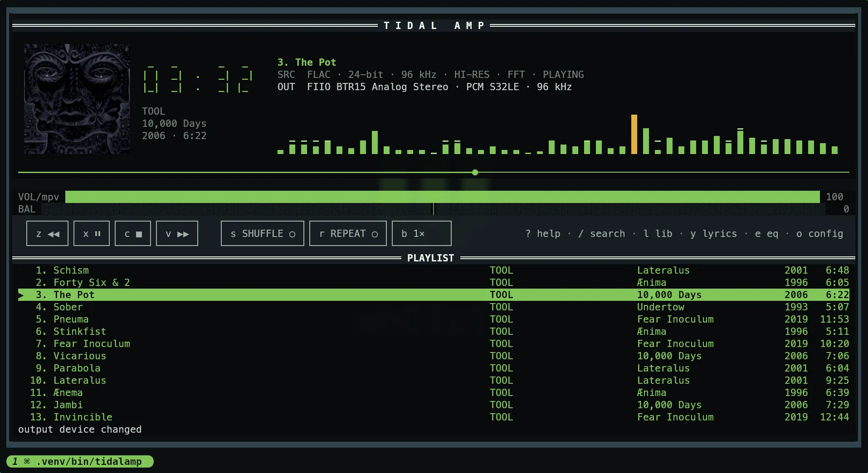Click the Undertow album cell for Sober
This screenshot has height=473, width=868.
(x=660, y=307)
